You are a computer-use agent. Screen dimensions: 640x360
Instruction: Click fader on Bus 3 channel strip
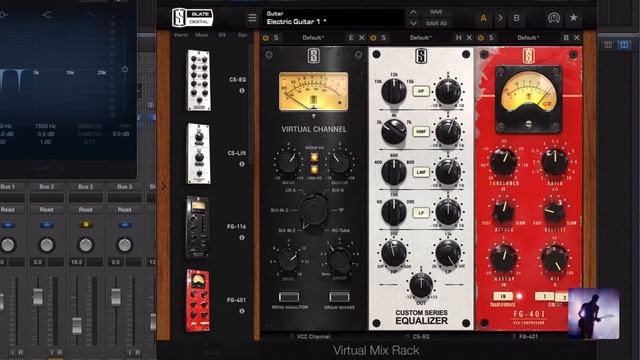click(116, 297)
